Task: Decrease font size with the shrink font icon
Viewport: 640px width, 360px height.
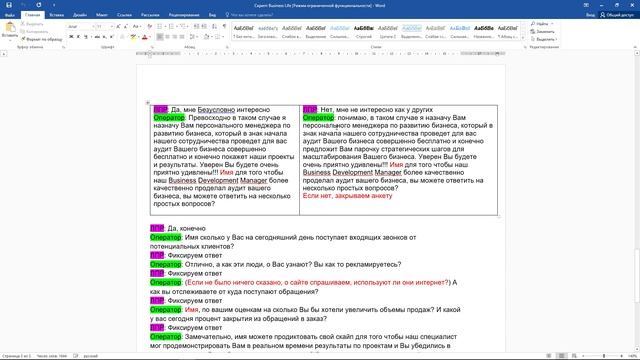Action: click(125, 27)
